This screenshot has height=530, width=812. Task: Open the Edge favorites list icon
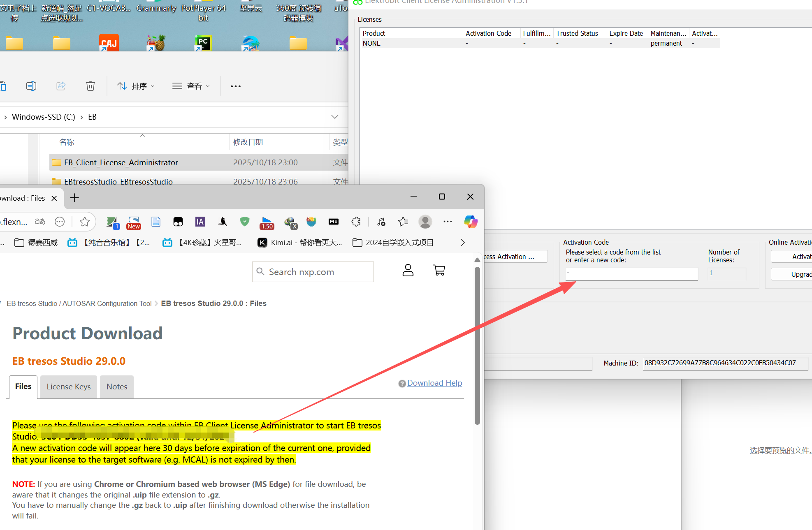click(x=403, y=222)
